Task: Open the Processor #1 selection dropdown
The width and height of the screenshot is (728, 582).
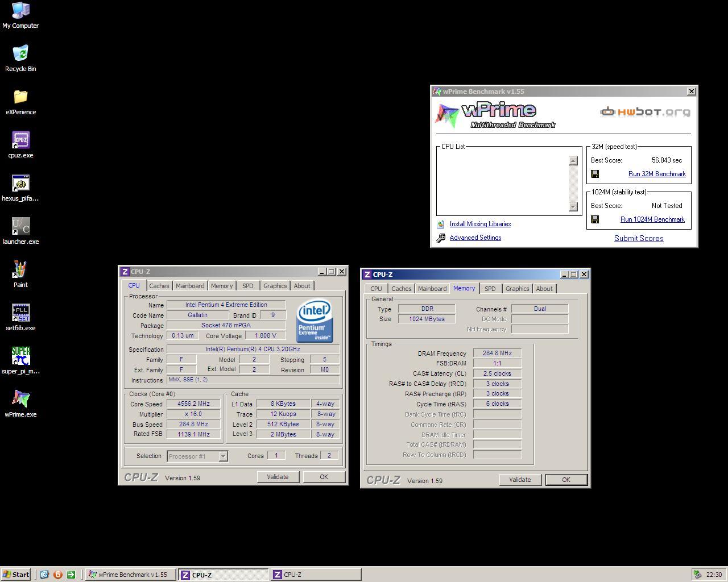Action: 223,456
